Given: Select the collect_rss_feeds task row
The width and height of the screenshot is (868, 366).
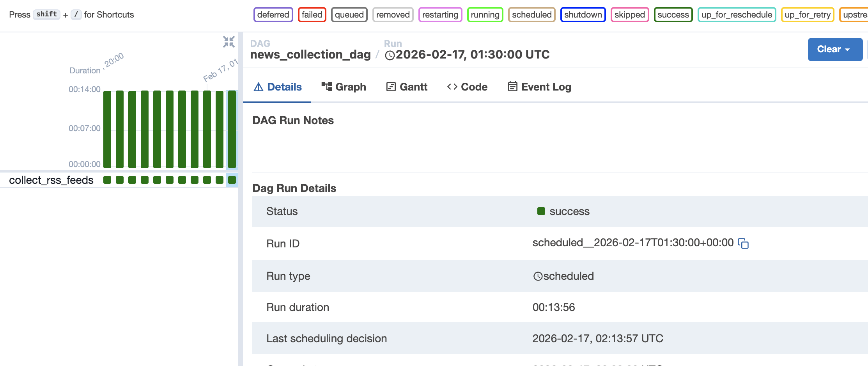Looking at the screenshot, I should coord(51,180).
